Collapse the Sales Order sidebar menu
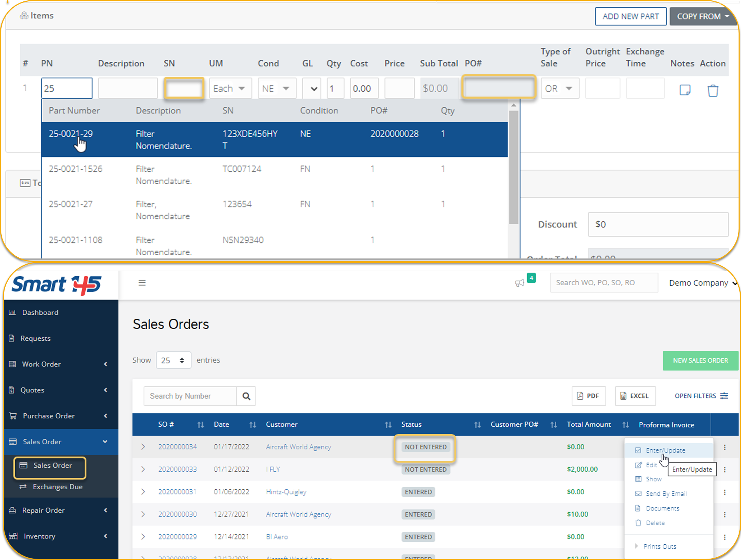The height and width of the screenshot is (560, 741). point(61,442)
